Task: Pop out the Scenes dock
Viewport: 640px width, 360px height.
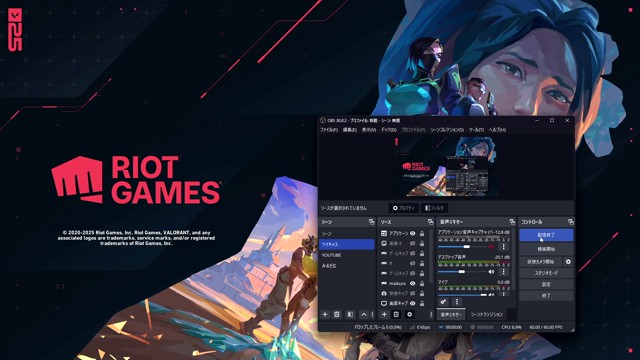Action: (x=371, y=222)
